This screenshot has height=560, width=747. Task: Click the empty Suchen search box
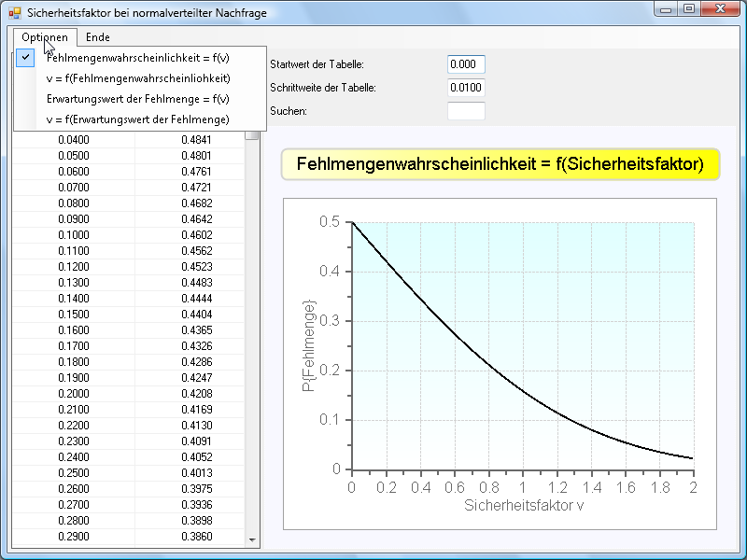coord(466,111)
